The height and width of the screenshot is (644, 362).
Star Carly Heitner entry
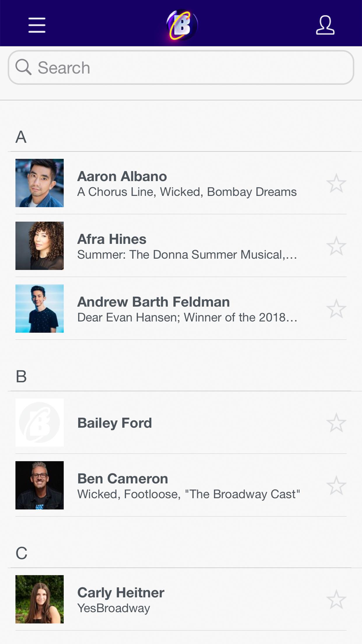point(336,599)
